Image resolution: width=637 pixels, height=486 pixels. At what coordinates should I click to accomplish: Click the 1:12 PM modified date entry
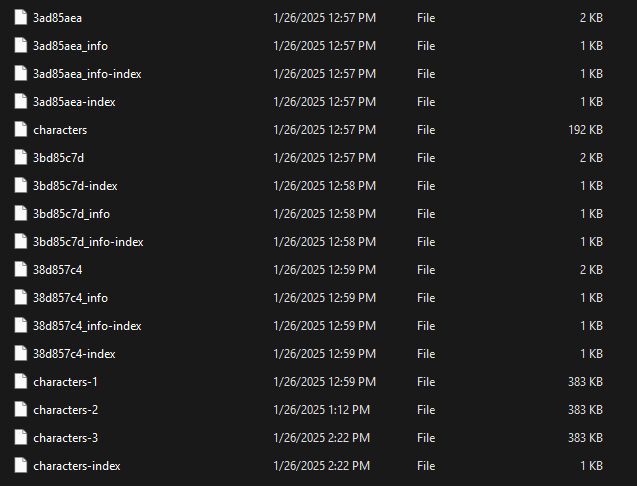tap(322, 410)
